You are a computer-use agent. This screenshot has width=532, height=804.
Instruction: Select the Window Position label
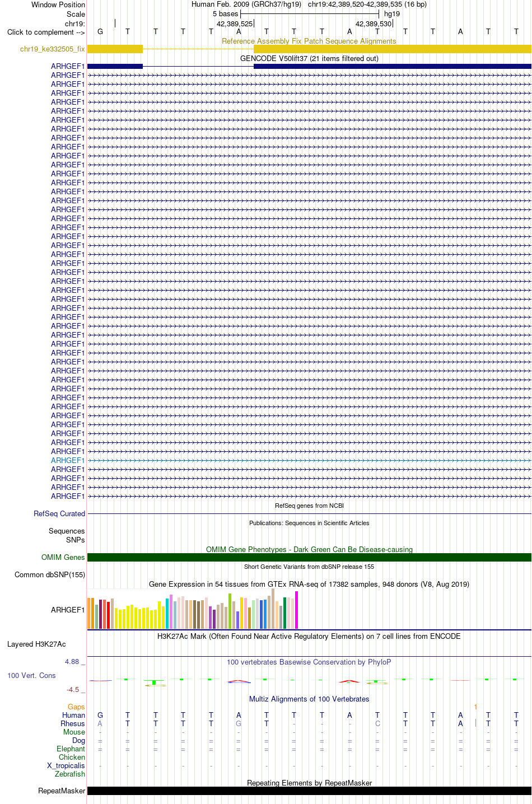coord(58,4)
